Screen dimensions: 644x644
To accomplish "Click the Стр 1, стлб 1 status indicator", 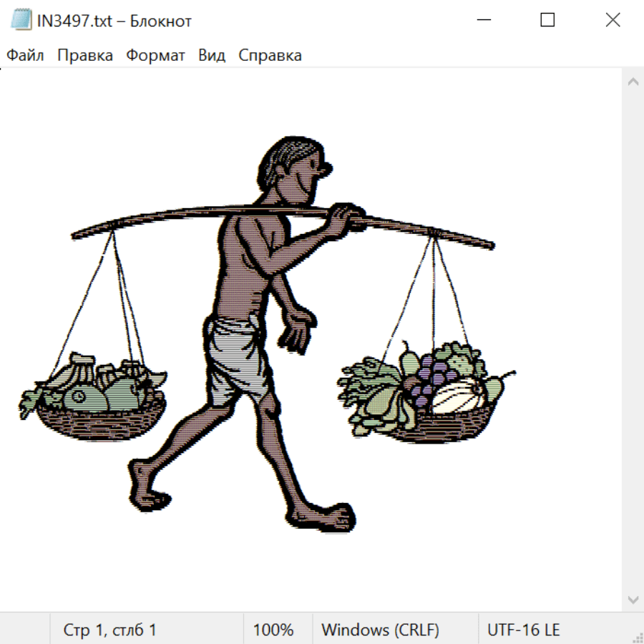I will [x=109, y=630].
